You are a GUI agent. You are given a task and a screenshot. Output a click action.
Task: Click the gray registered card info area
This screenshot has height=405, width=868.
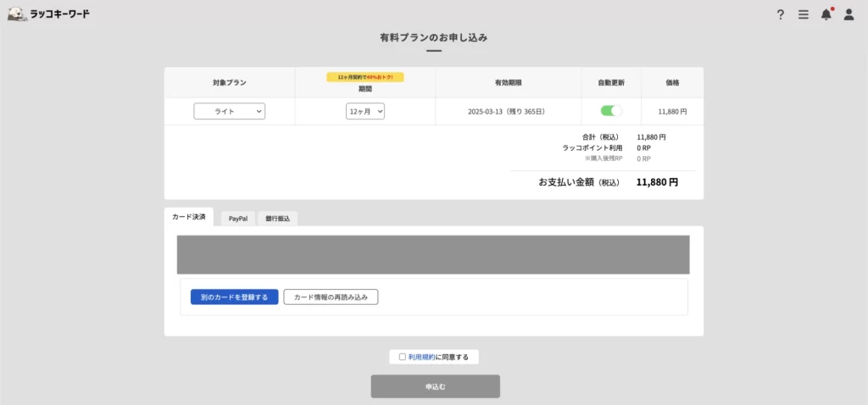(432, 254)
